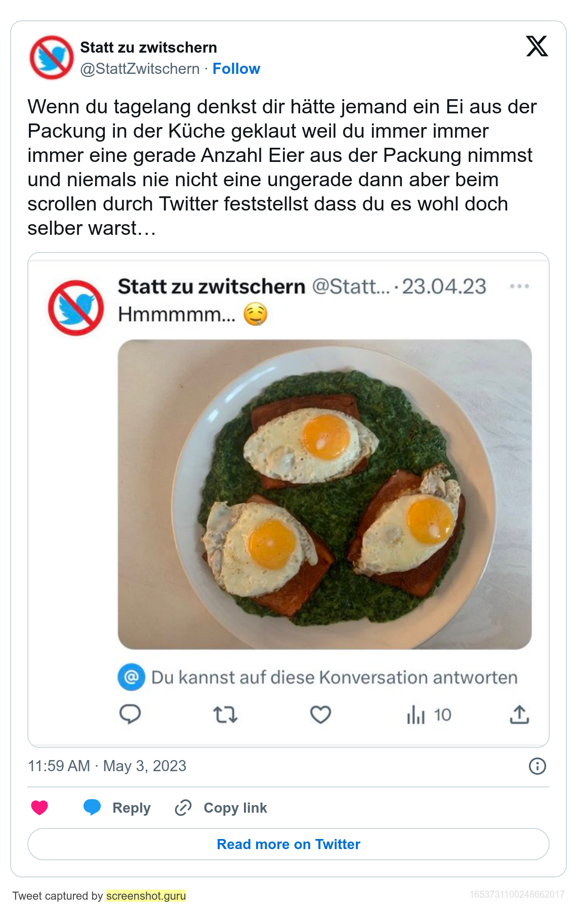Click the X logo icon
This screenshot has height=924, width=577.
click(x=537, y=47)
